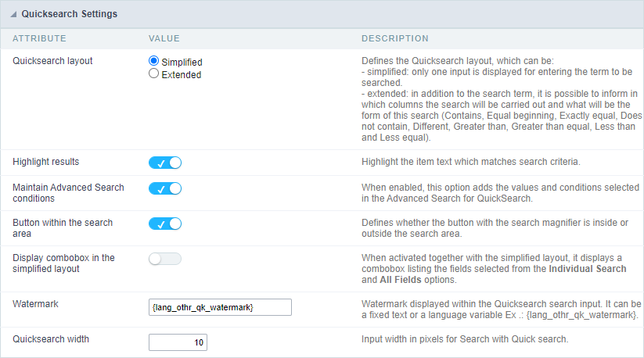644x358 pixels.
Task: Click the Button within the search area label
Action: [x=63, y=228]
